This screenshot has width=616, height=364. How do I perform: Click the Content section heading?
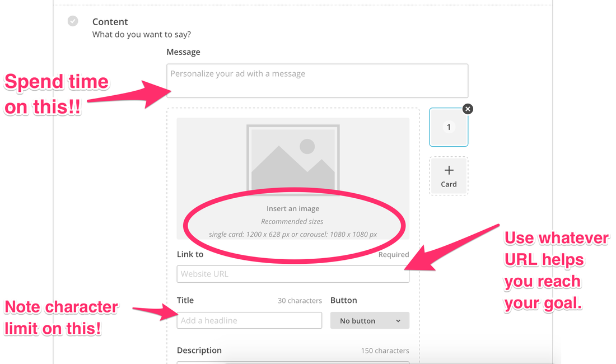coord(110,22)
